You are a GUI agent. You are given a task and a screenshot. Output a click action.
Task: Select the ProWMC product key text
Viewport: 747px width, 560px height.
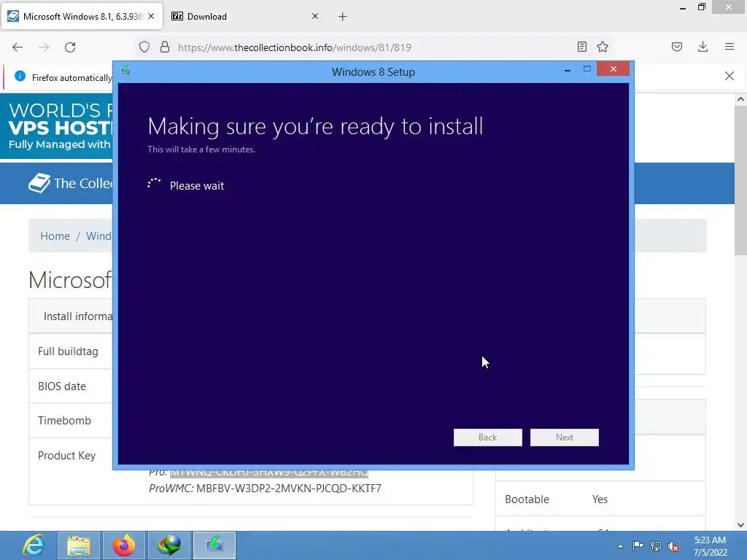(x=289, y=488)
